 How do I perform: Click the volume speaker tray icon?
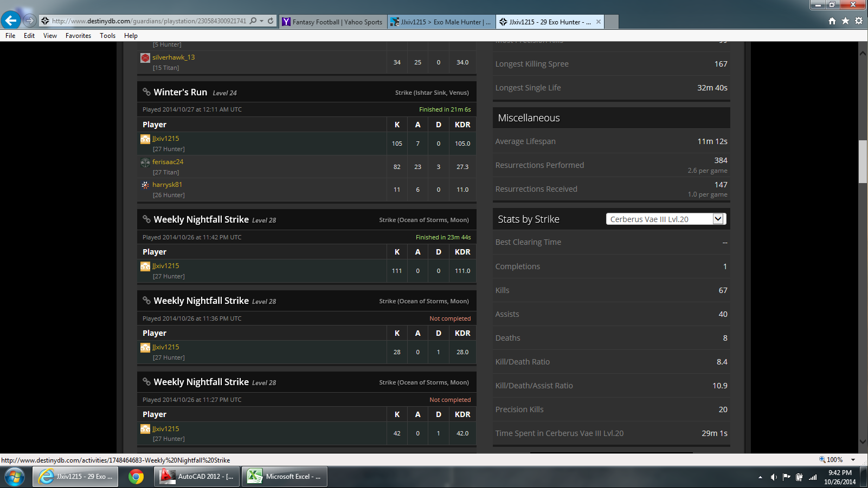click(774, 477)
